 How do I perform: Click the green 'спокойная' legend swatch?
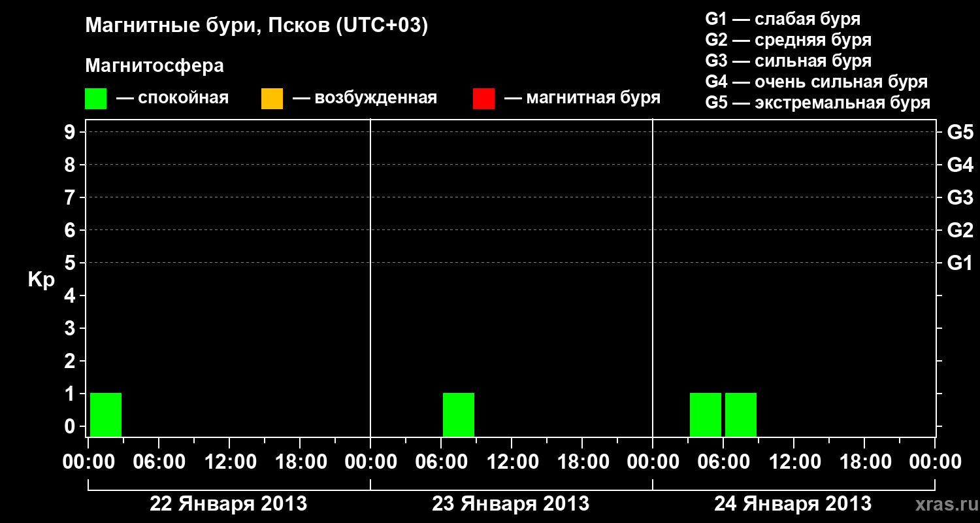click(95, 99)
